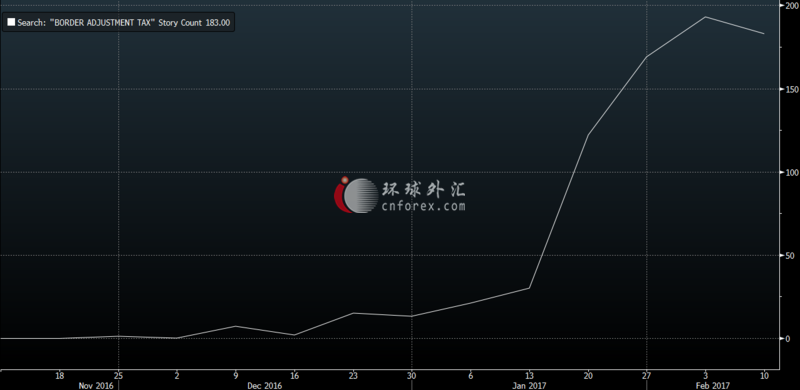
Task: Click the 50 value on the y-axis
Action: (790, 255)
